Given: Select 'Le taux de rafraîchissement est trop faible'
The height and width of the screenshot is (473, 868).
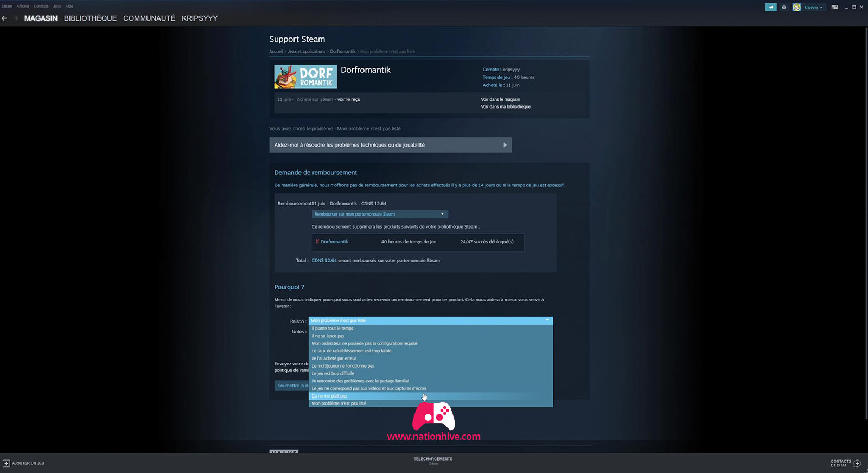Looking at the screenshot, I should tap(431, 351).
